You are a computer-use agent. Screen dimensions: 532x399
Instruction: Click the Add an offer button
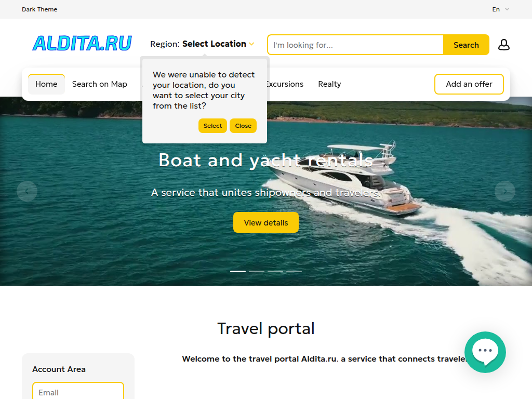[469, 84]
